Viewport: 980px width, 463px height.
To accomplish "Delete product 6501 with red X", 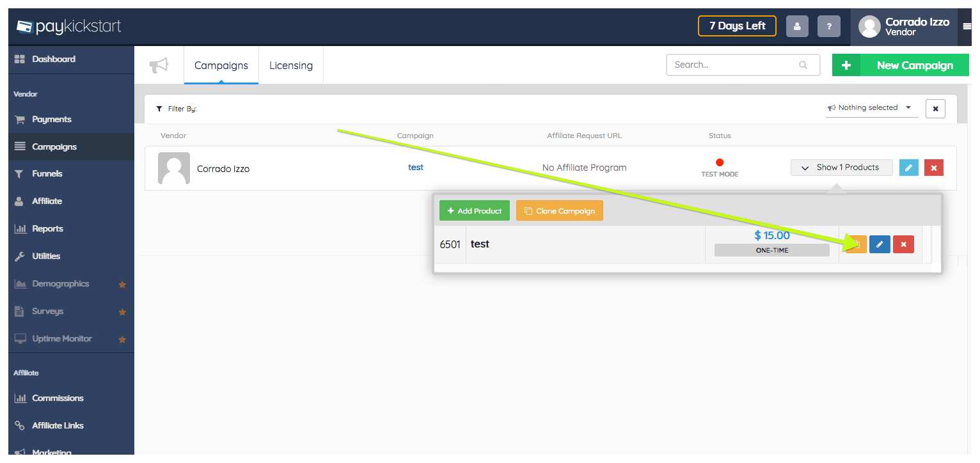I will (x=903, y=244).
